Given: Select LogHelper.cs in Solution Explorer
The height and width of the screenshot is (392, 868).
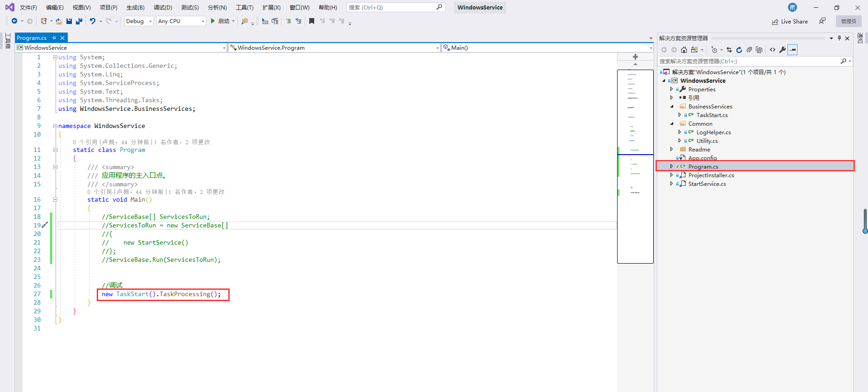Looking at the screenshot, I should [713, 132].
